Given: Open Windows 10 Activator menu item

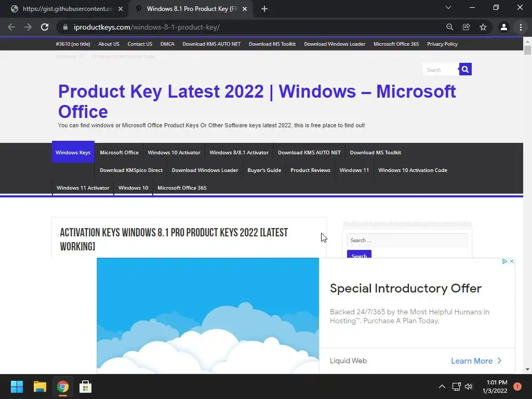Looking at the screenshot, I should [174, 152].
